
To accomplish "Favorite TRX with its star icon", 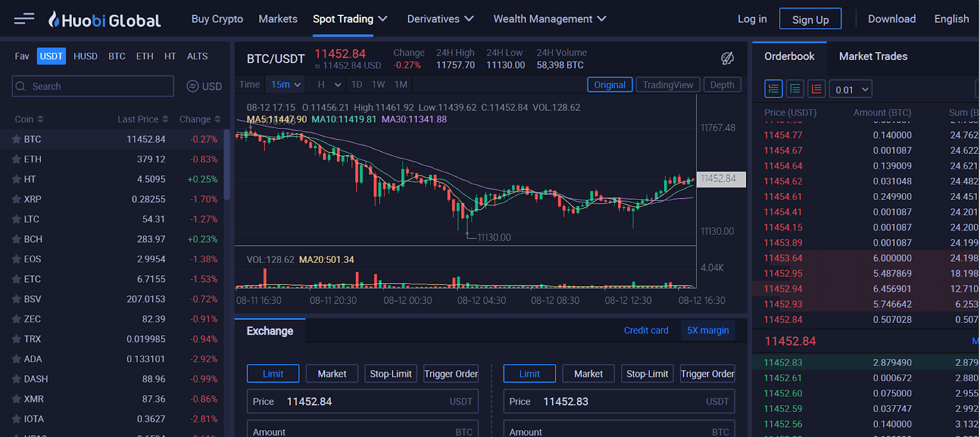I will point(17,339).
